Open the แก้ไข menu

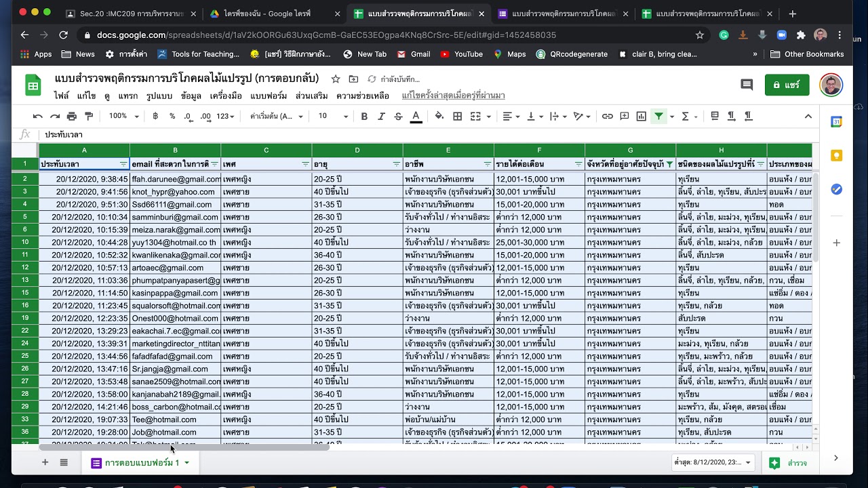86,96
